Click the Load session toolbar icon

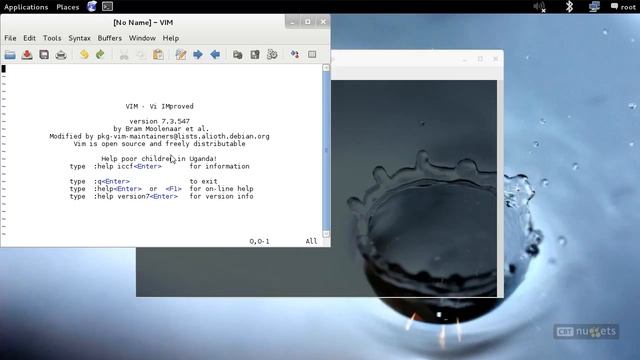[x=238, y=54]
